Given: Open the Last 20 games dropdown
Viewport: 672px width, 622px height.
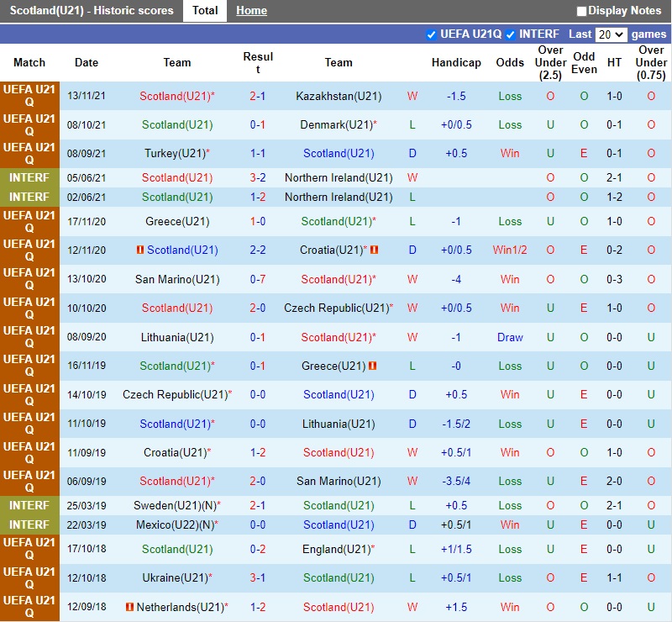Looking at the screenshot, I should pyautogui.click(x=611, y=34).
